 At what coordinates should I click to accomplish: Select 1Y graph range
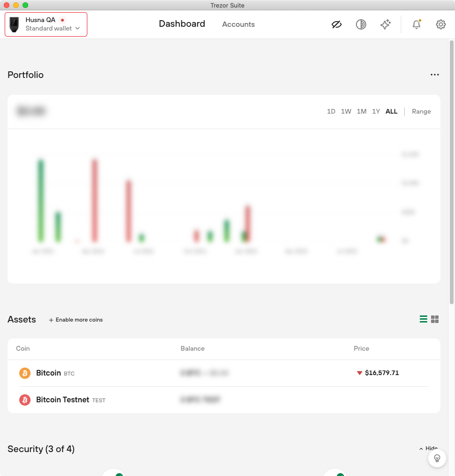[x=376, y=111]
